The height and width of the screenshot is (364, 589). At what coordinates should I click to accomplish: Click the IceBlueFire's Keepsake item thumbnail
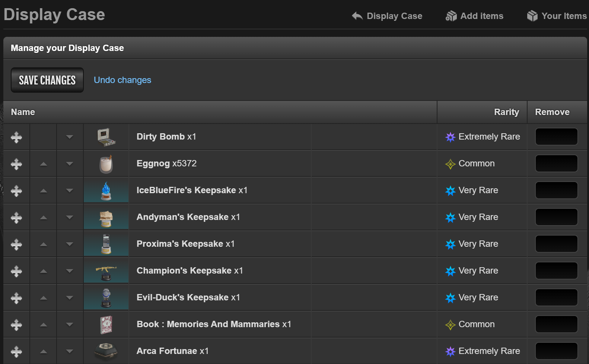pos(106,191)
